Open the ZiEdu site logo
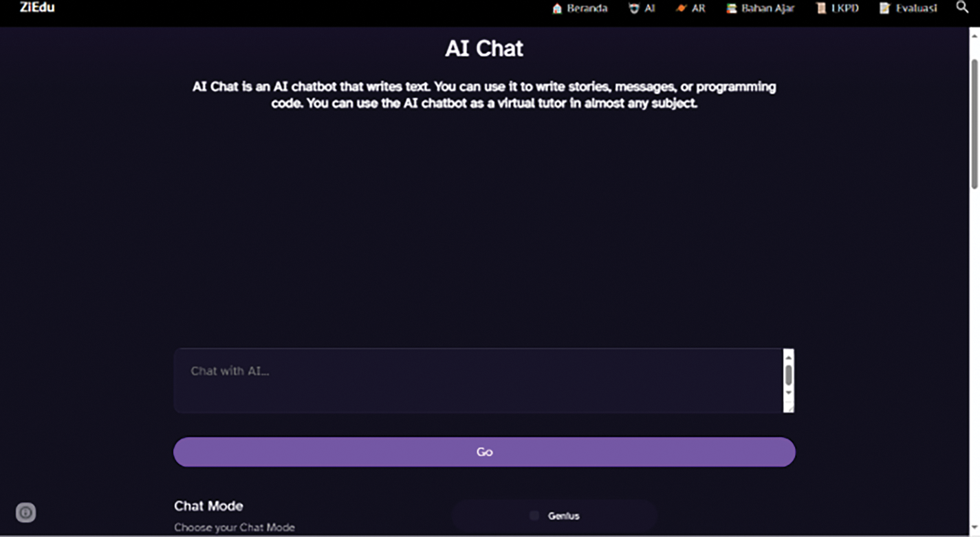This screenshot has width=980, height=537. (37, 8)
